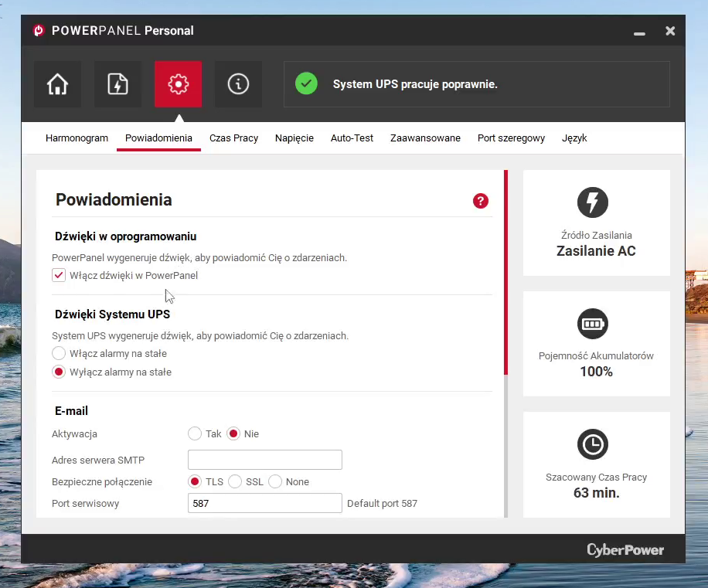
Task: Choose SSL secure connection option
Action: click(x=235, y=481)
